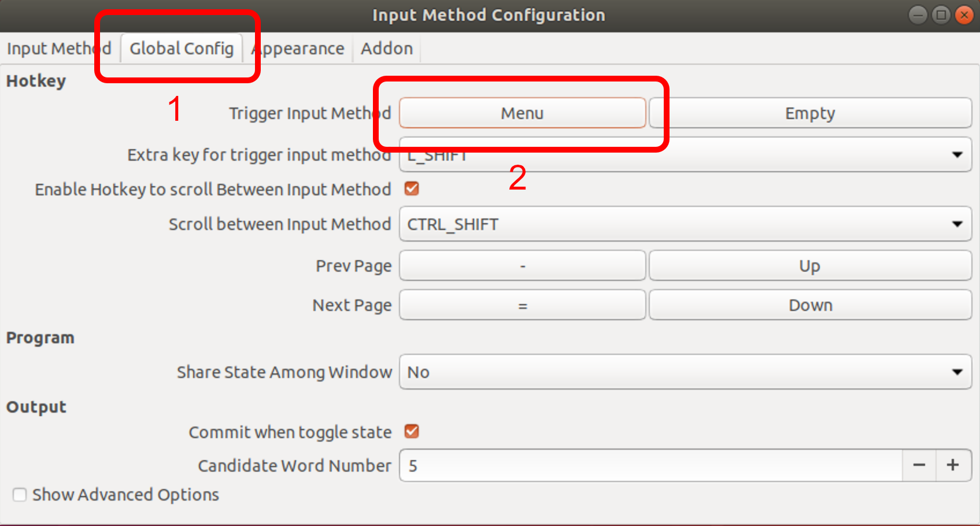Click the Empty trigger hotkey button

click(x=810, y=113)
